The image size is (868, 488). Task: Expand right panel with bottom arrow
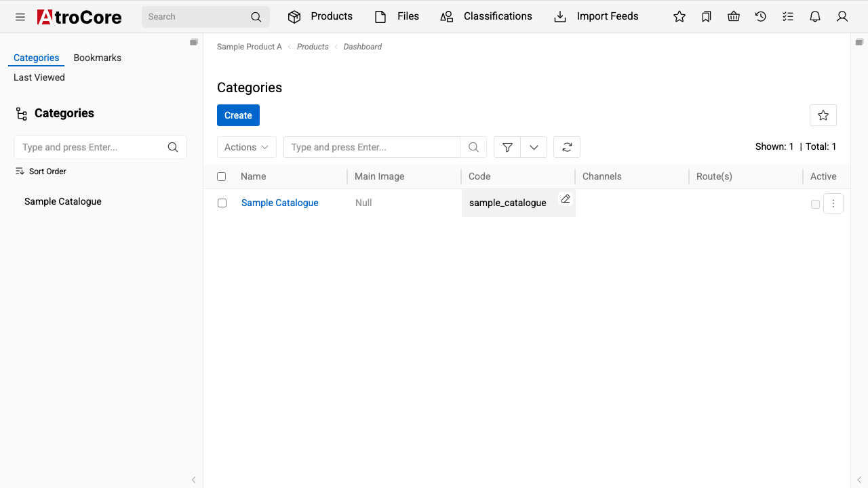(x=859, y=480)
